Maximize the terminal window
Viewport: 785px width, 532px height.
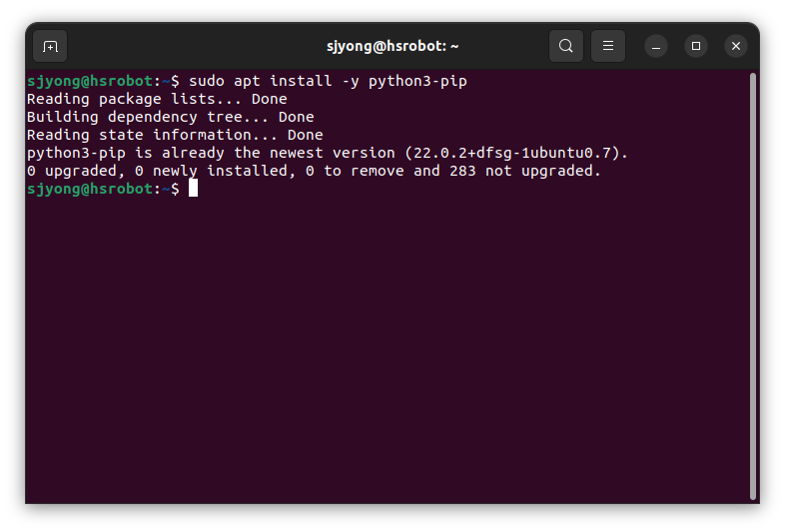click(696, 46)
